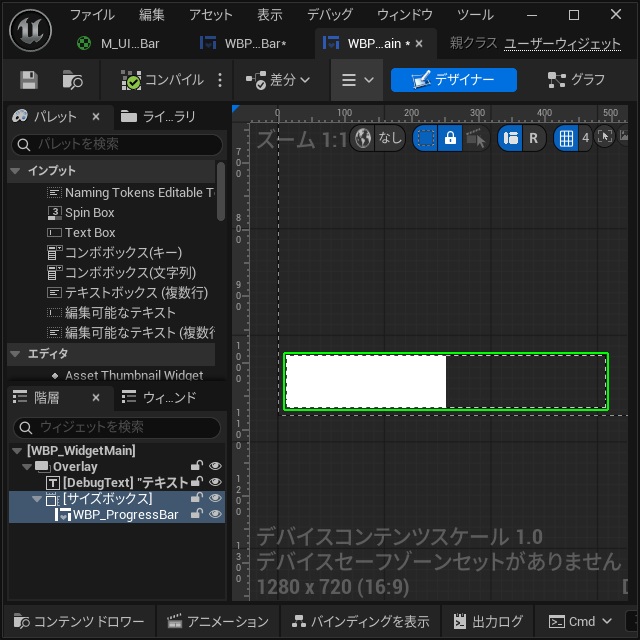The width and height of the screenshot is (640, 640).
Task: Toggle visibility of DebugText widget
Action: coord(215,482)
